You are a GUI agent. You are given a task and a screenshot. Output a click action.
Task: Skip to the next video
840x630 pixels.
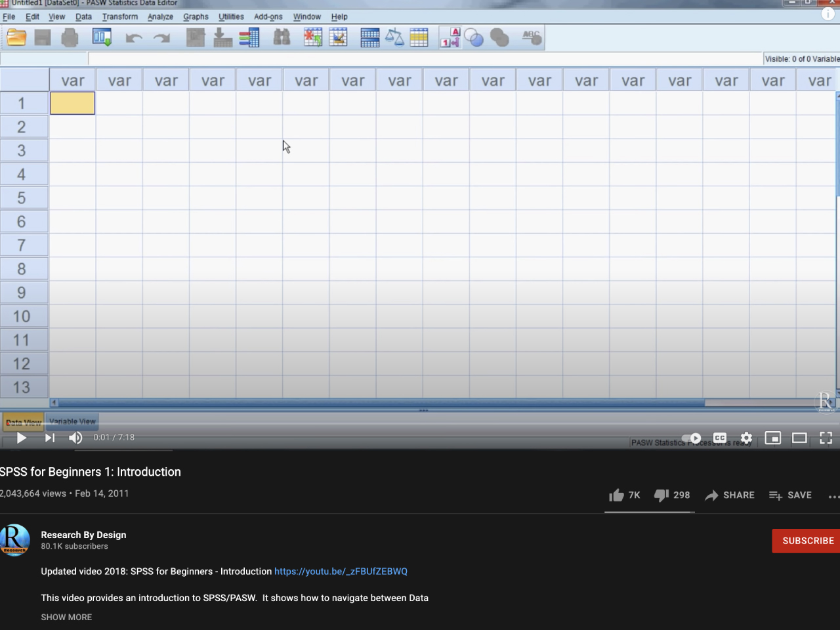pyautogui.click(x=50, y=438)
